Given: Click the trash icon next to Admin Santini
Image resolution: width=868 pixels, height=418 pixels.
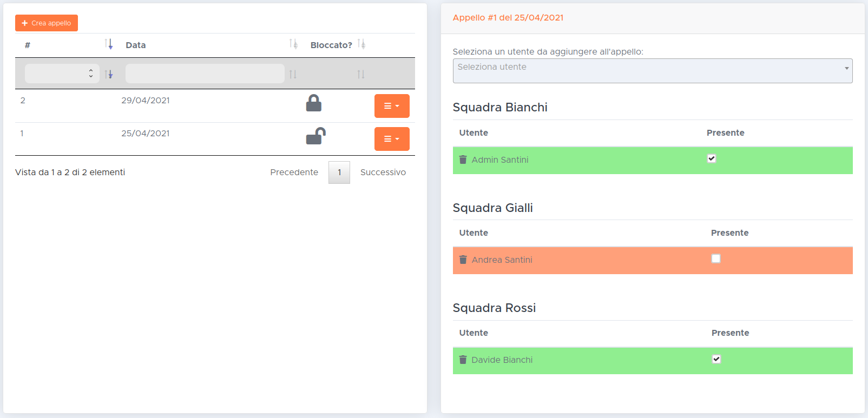Looking at the screenshot, I should (463, 160).
